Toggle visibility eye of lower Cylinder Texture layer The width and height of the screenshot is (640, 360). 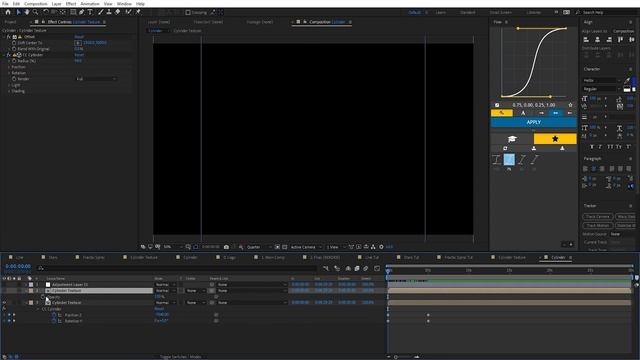4,303
